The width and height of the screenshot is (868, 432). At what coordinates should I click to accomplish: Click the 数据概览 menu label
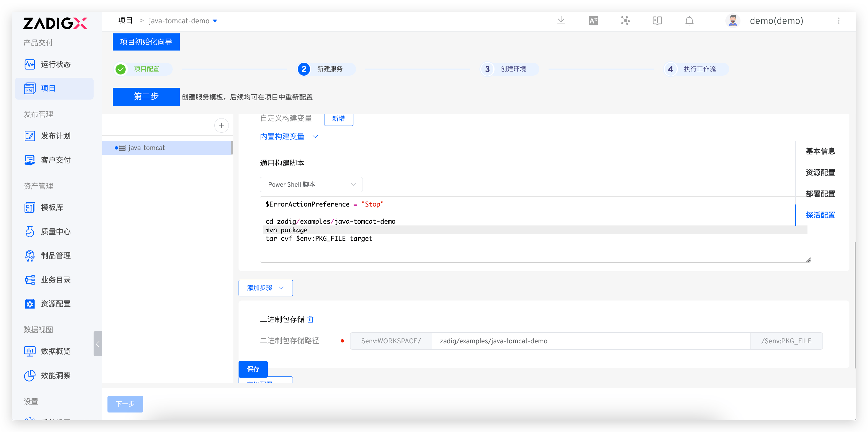[56, 351]
